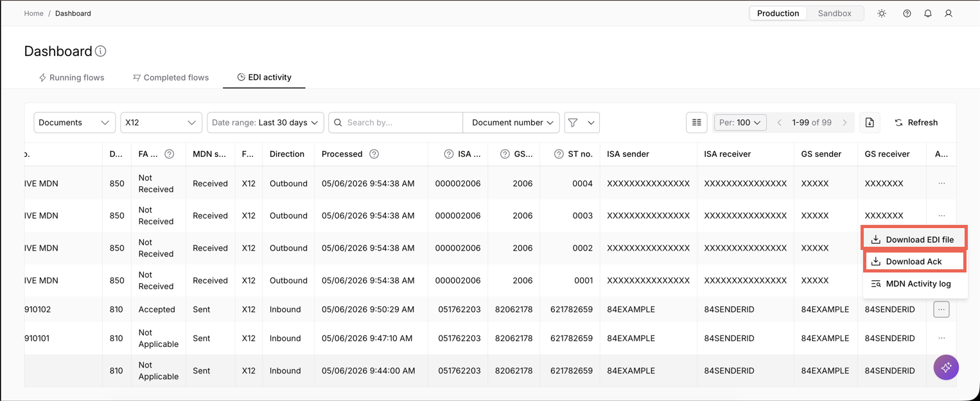This screenshot has width=980, height=401.
Task: Choose Download Ack menu item
Action: pos(915,262)
